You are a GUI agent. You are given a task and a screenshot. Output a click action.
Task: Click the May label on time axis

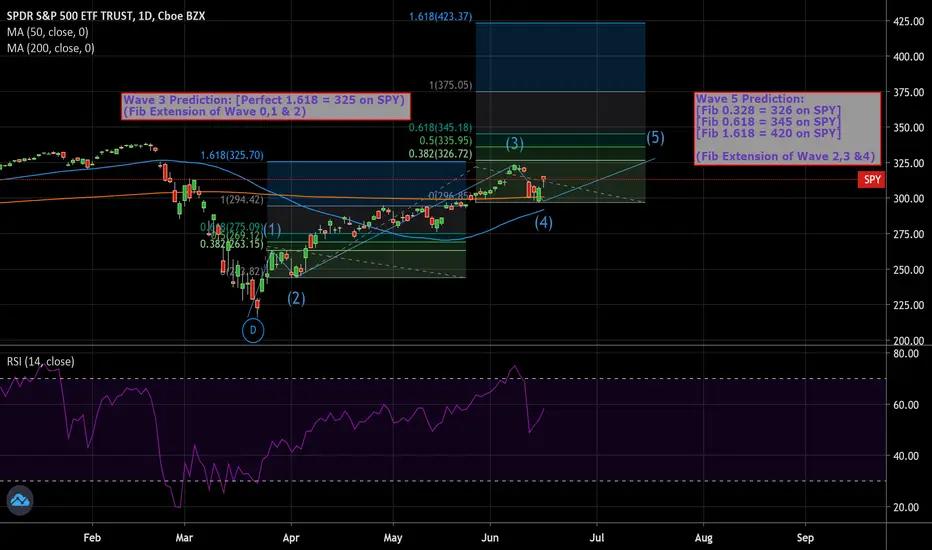393,538
